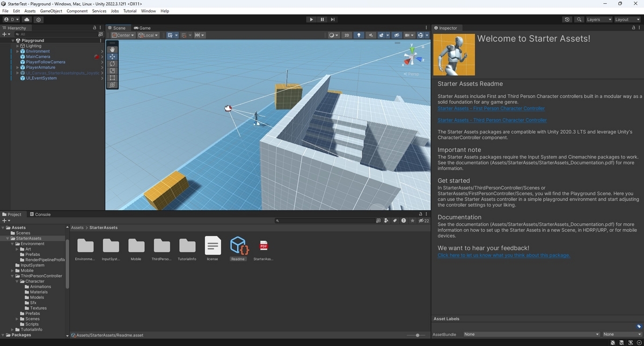Expand the Lighting object in Hierarchy
644x346 pixels.
17,46
